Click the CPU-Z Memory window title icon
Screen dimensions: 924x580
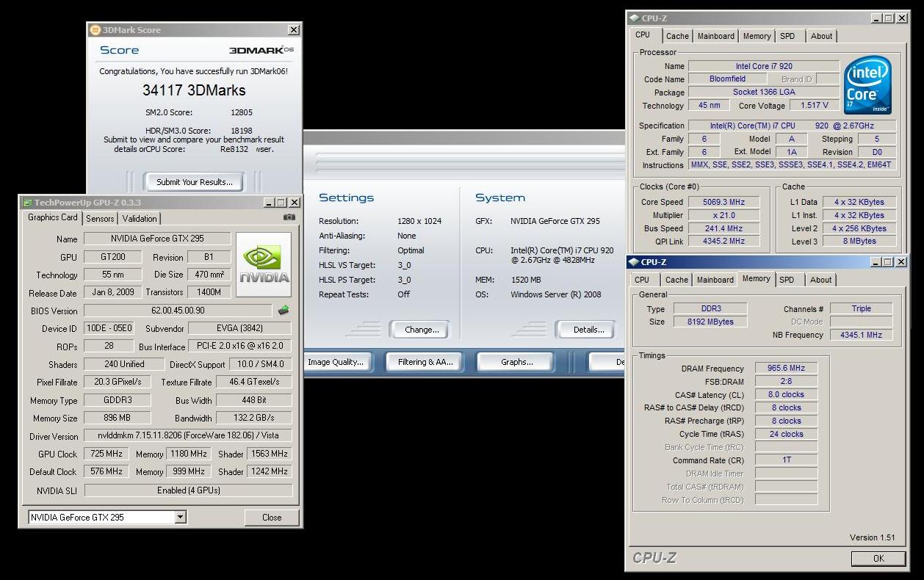(633, 261)
